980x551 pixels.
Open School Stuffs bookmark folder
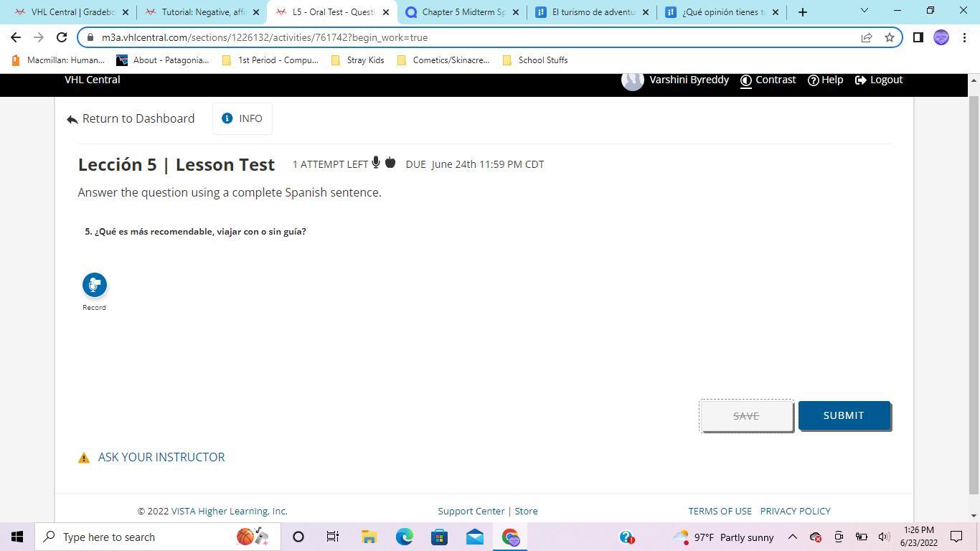(535, 60)
